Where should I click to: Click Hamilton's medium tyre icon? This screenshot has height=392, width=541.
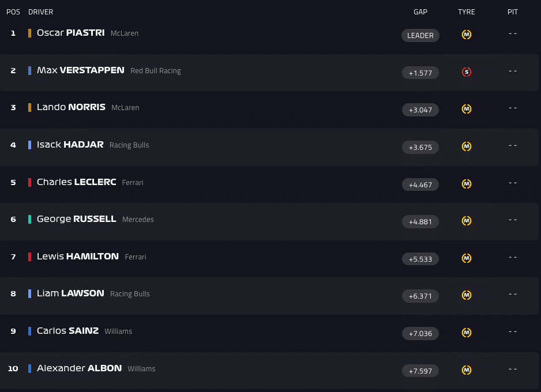pyautogui.click(x=467, y=258)
